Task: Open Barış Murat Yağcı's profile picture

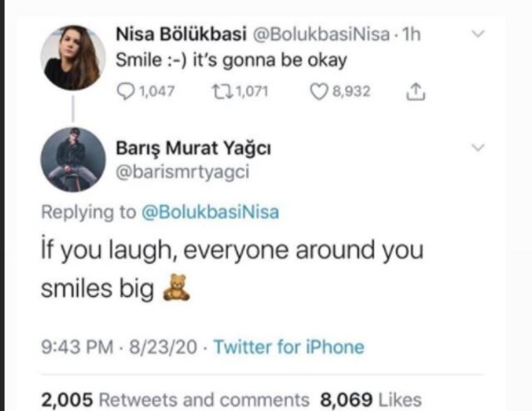Action: pos(73,159)
